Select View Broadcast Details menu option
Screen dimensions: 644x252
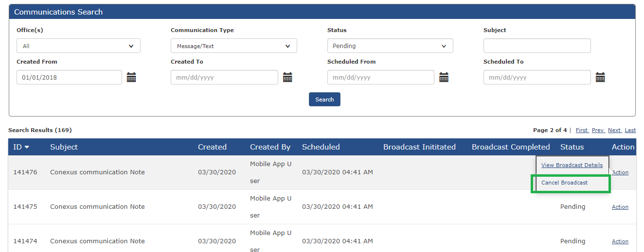tap(572, 165)
